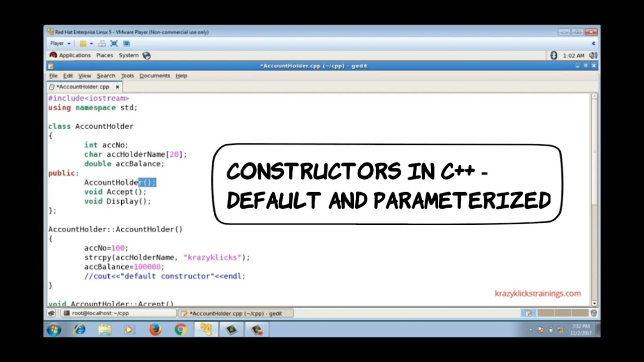
Task: Close the AccountHolder.cpp tab with x
Action: 117,87
